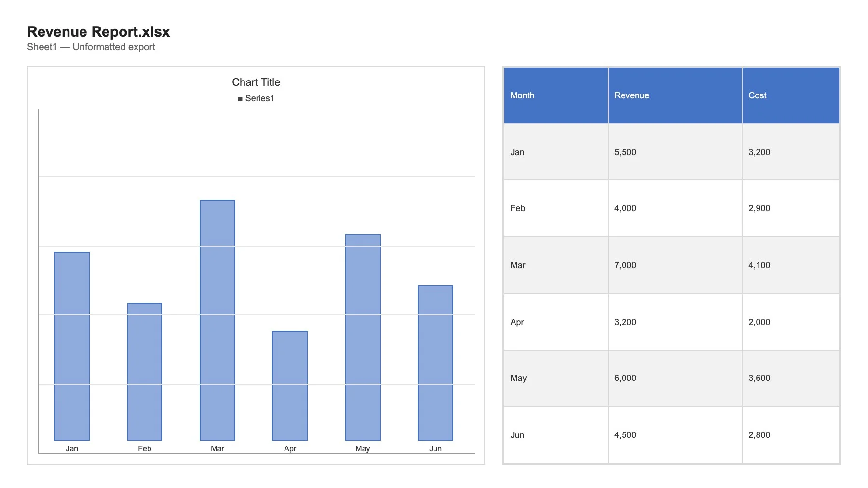
Task: Select the Series1 legend entry
Action: pos(256,98)
